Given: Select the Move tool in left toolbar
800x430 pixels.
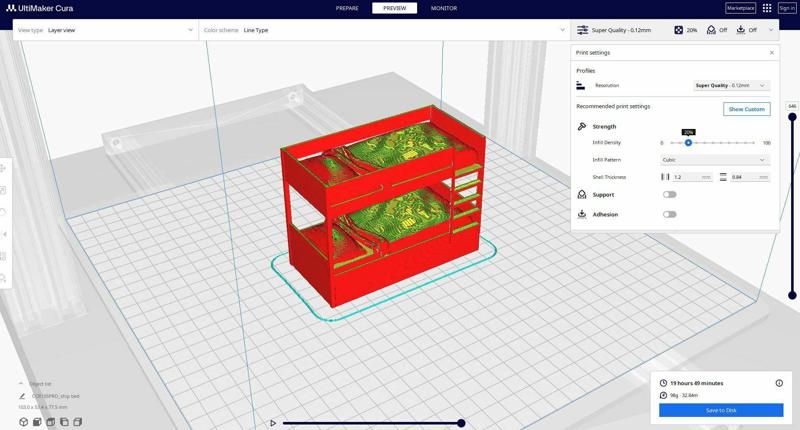Looking at the screenshot, I should click(x=3, y=168).
